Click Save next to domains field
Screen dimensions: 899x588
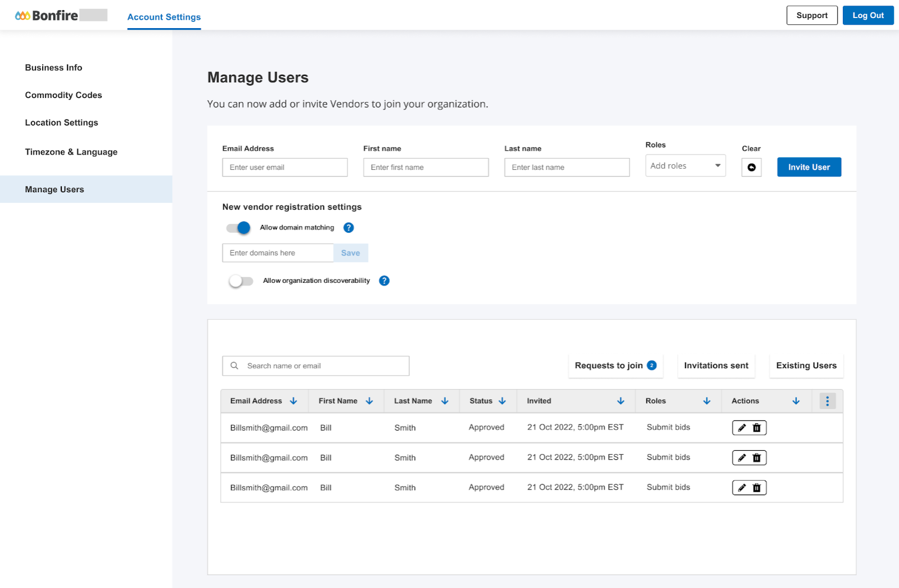click(x=351, y=253)
